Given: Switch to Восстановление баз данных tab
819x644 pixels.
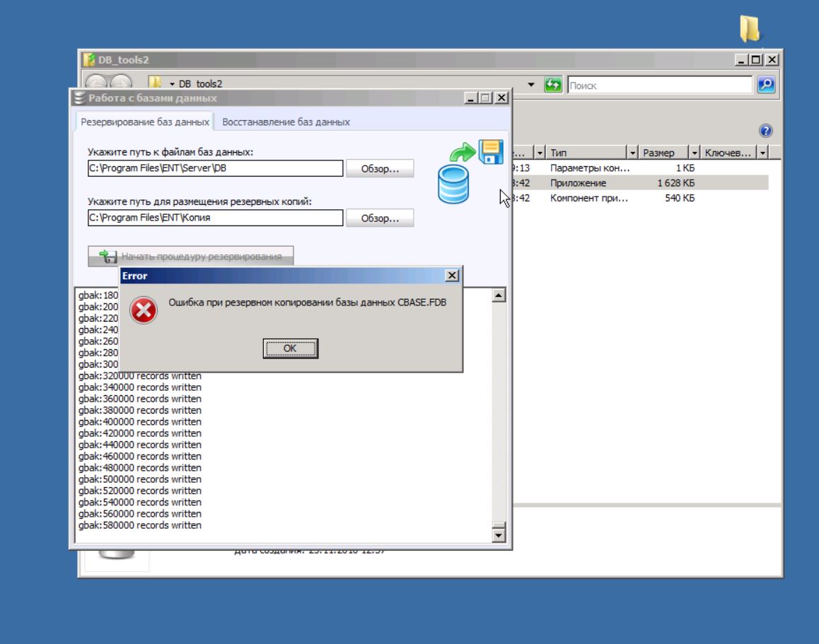Looking at the screenshot, I should [286, 122].
